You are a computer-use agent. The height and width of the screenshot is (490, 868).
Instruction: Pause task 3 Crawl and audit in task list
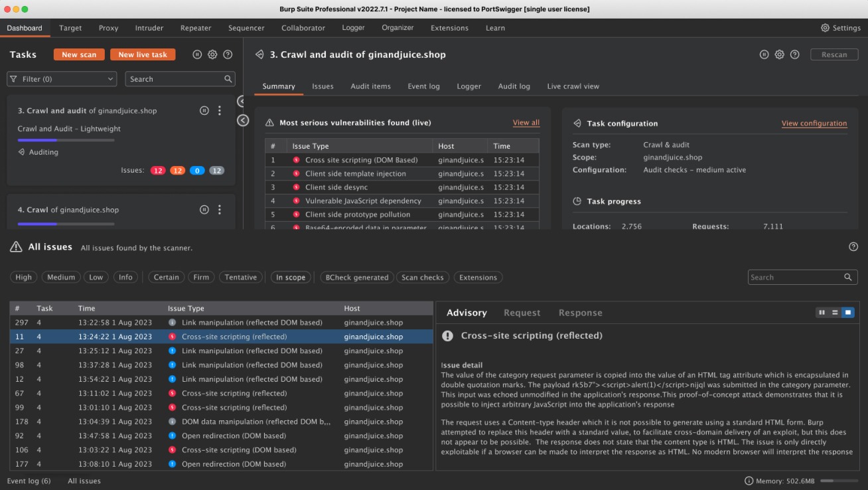click(204, 111)
